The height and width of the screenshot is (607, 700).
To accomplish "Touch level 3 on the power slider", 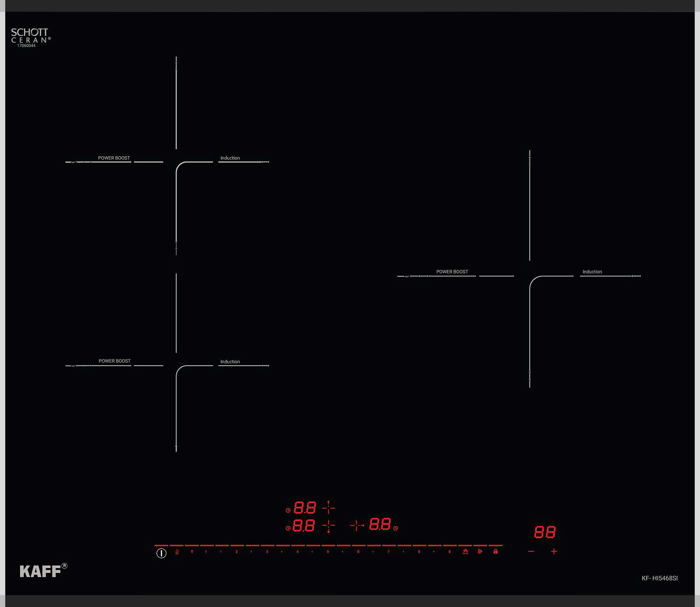I will click(267, 552).
